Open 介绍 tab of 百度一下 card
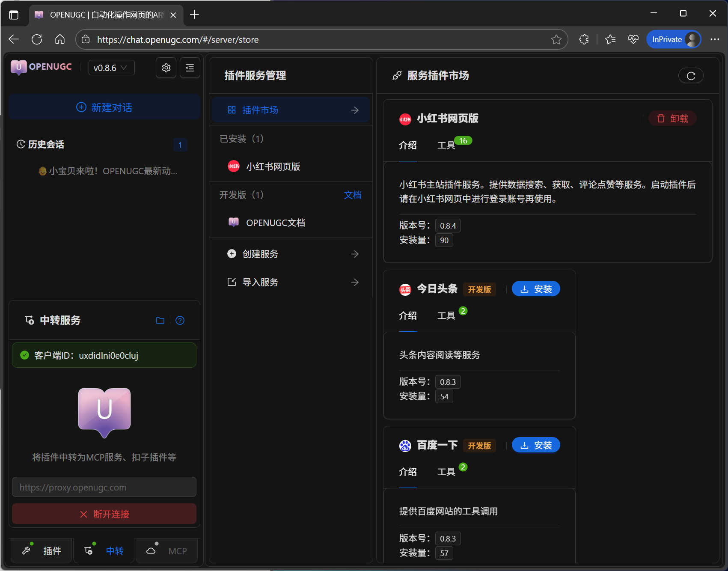 tap(408, 472)
